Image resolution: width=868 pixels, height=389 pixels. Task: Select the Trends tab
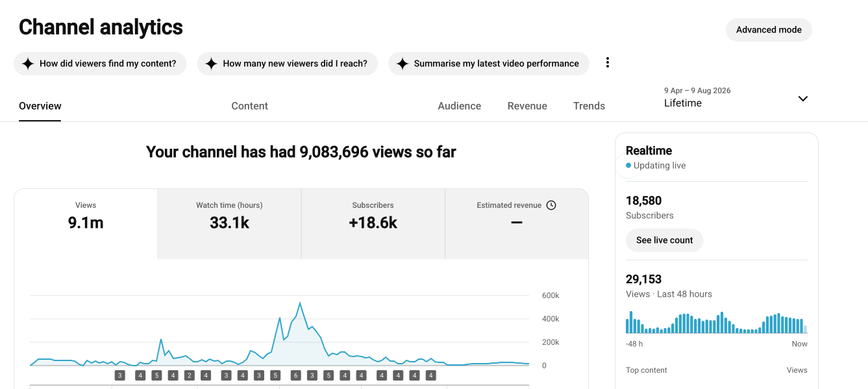(x=589, y=106)
